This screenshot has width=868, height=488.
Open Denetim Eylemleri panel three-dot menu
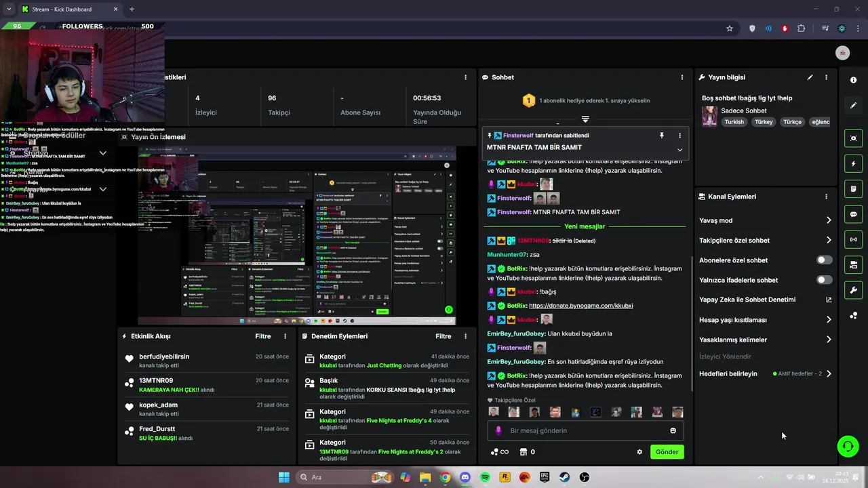[465, 336]
